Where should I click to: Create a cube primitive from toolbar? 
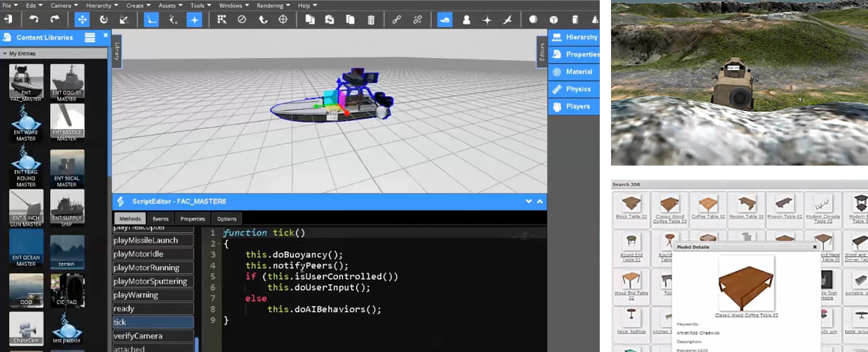click(x=554, y=20)
